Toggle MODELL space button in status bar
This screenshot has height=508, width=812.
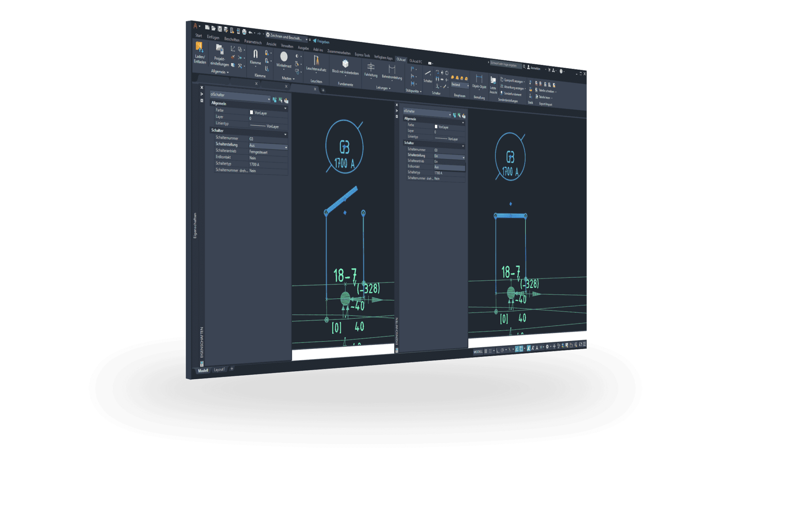(x=478, y=352)
